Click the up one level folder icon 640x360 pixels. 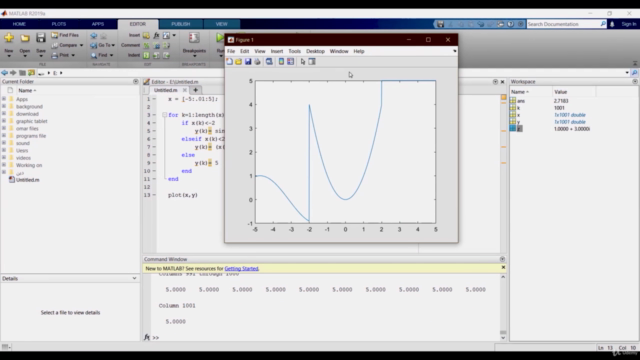22,73
